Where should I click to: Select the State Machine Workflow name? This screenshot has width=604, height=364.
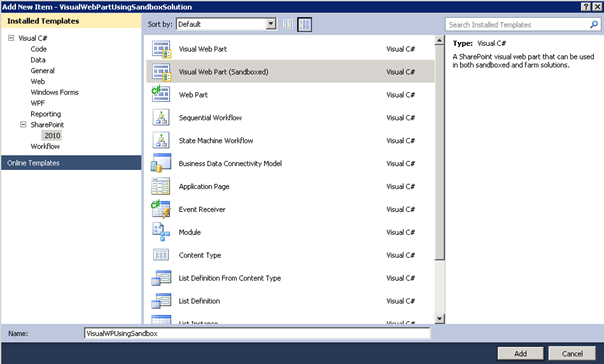tap(216, 141)
